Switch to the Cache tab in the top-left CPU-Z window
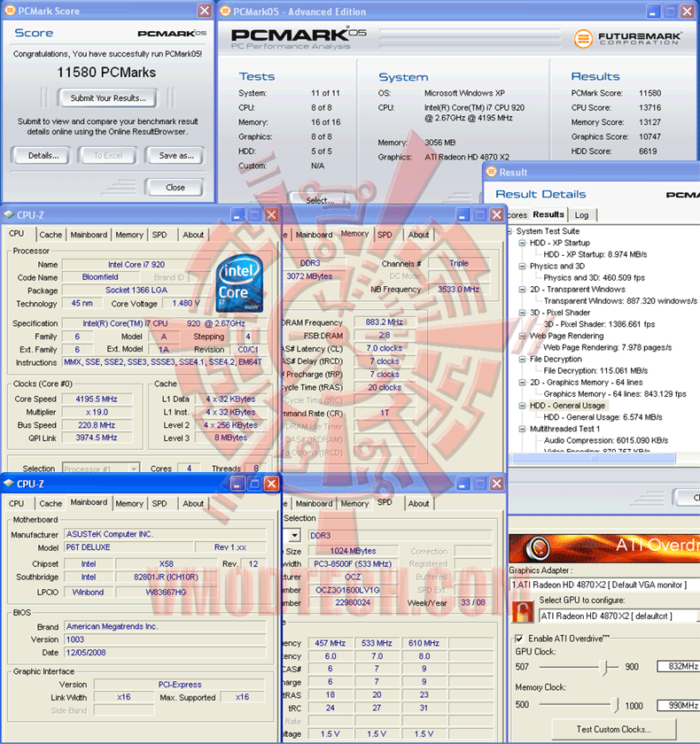Screen dimensions: 700x744 [x=51, y=235]
